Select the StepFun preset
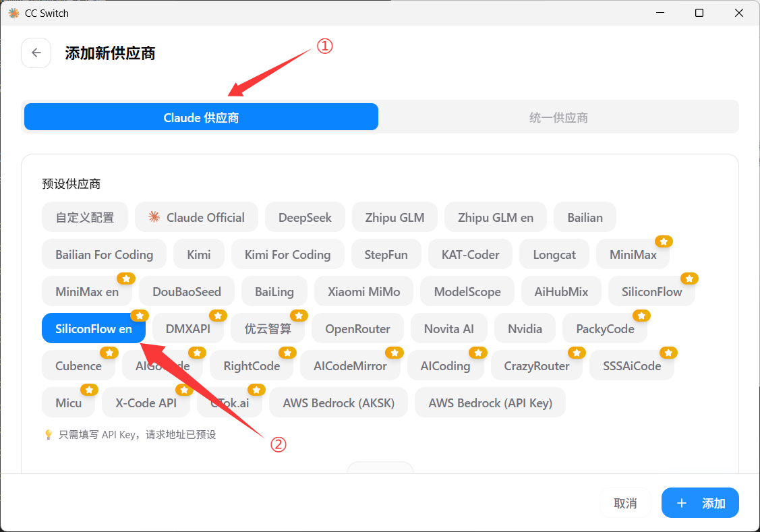The height and width of the screenshot is (532, 760). (x=386, y=254)
